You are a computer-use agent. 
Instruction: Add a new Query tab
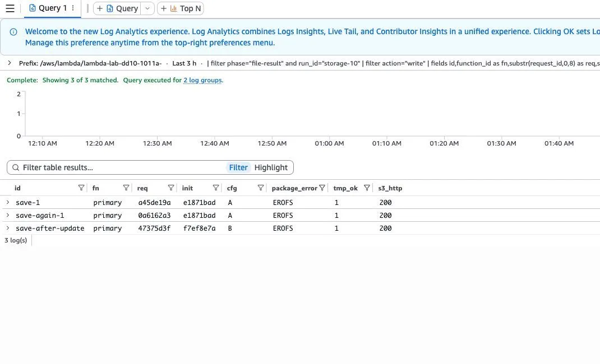tap(117, 8)
